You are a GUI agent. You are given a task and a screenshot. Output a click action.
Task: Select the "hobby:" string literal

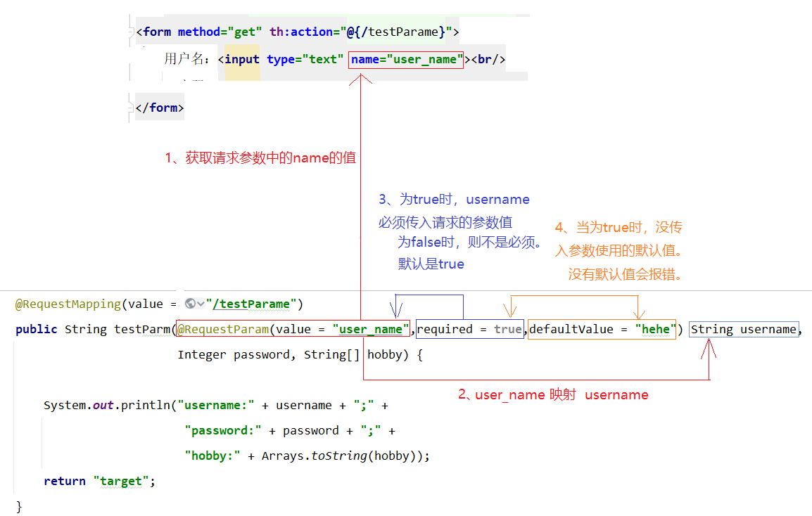[212, 456]
